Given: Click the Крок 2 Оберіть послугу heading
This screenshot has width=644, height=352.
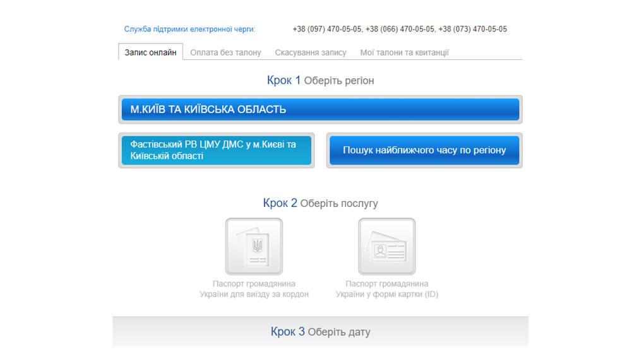Looking at the screenshot, I should click(x=320, y=203).
